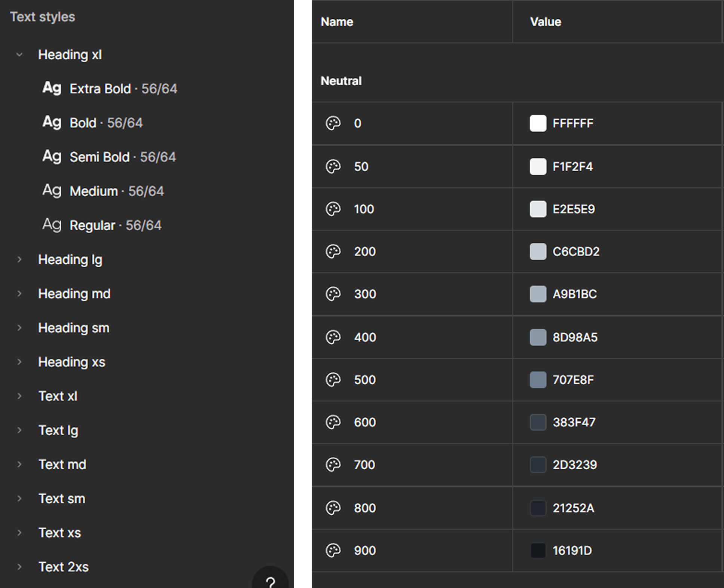Screen dimensions: 724x588
Task: Click the palette icon beside value 900
Action: click(333, 551)
